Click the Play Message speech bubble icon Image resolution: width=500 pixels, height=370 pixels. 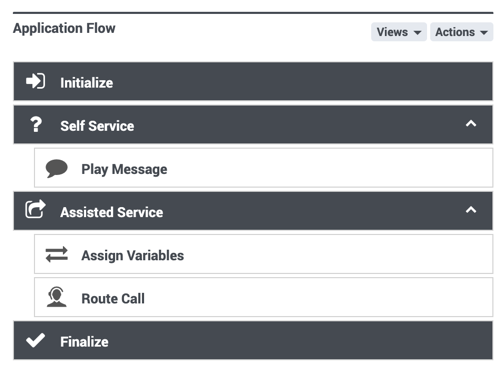click(x=57, y=168)
